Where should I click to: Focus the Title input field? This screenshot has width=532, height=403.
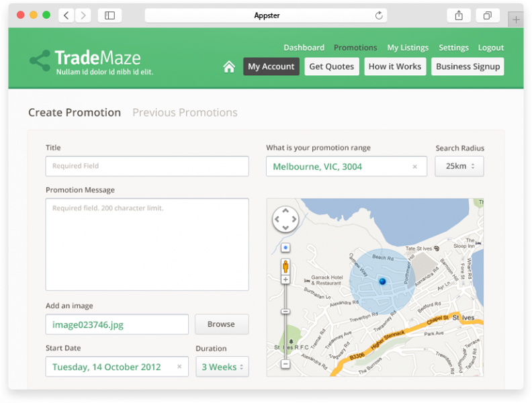click(x=147, y=166)
